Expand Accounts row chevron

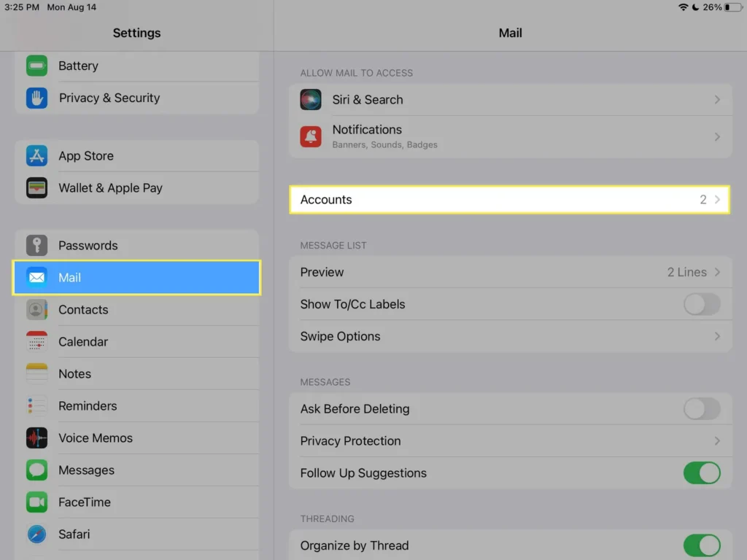[717, 200]
